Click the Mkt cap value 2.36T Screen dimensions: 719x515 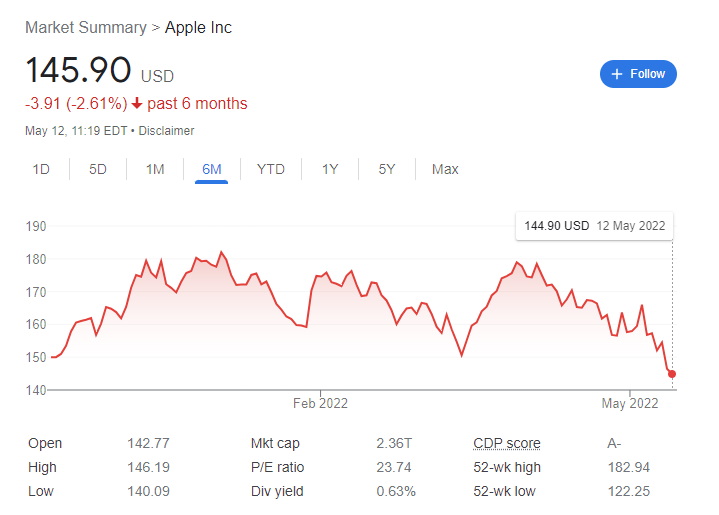click(x=394, y=443)
